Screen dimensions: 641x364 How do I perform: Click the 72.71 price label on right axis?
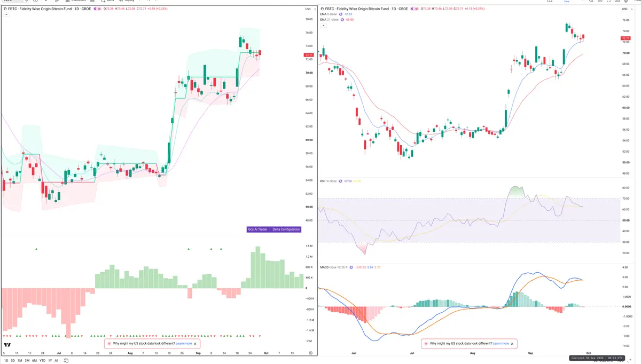(626, 38)
